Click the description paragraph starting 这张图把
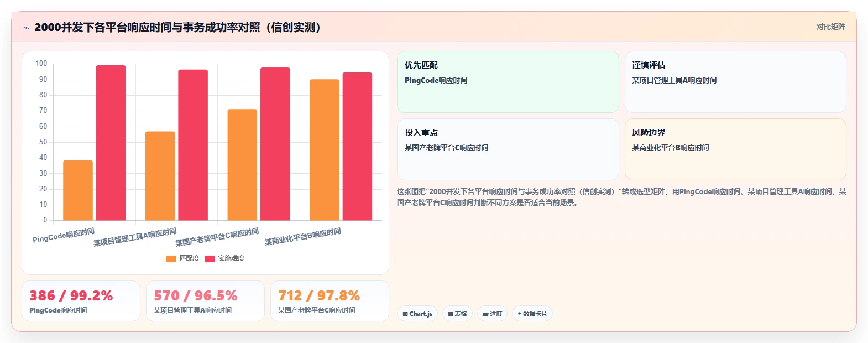Viewport: 868px width, 343px height. click(621, 197)
